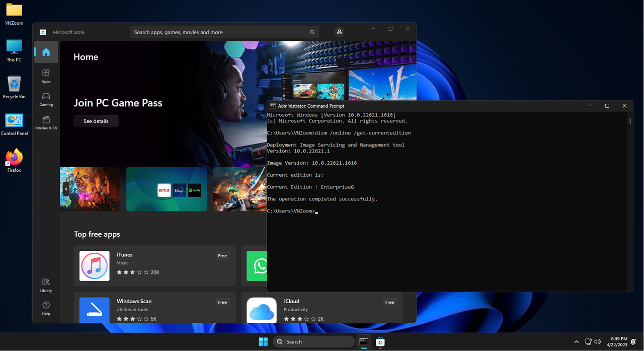Viewport: 644px width, 351px height.
Task: Open Gaming section in Microsoft Store
Action: (x=46, y=99)
